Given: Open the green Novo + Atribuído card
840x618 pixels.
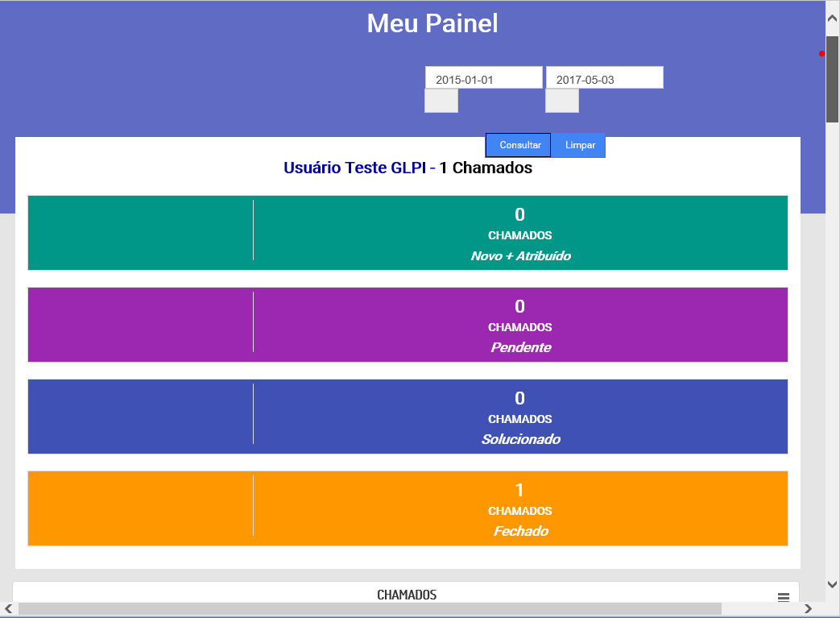Looking at the screenshot, I should [408, 233].
